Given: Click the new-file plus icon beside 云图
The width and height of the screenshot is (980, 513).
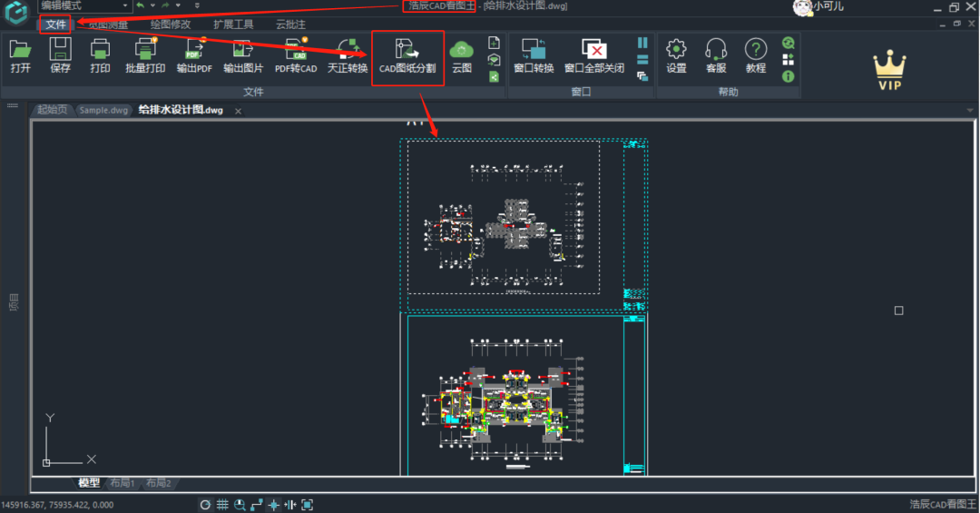Looking at the screenshot, I should pos(494,43).
